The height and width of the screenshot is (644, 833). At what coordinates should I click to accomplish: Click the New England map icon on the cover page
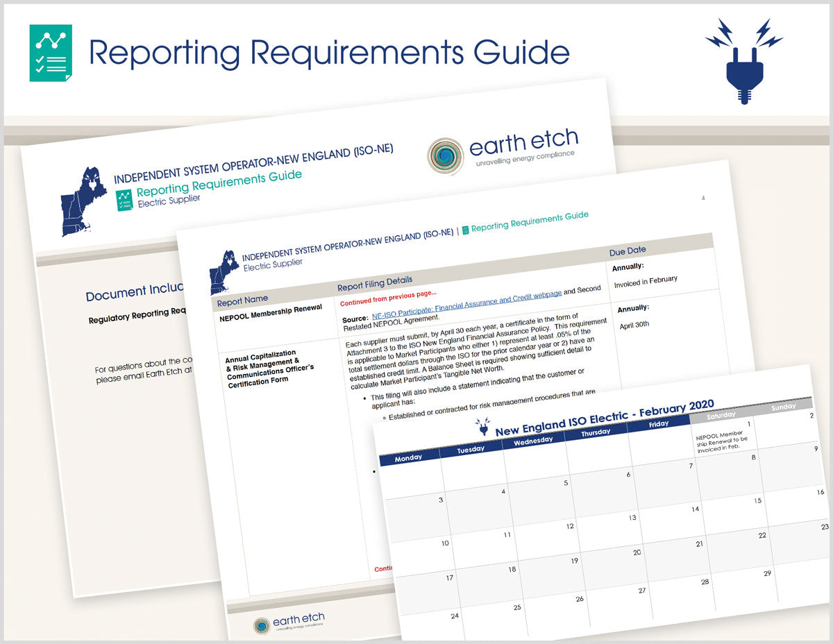click(84, 201)
